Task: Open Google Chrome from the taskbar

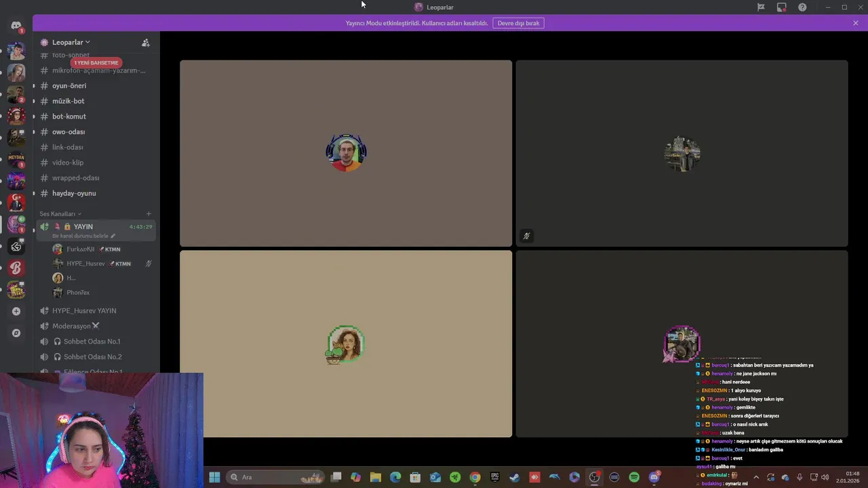Action: [475, 477]
